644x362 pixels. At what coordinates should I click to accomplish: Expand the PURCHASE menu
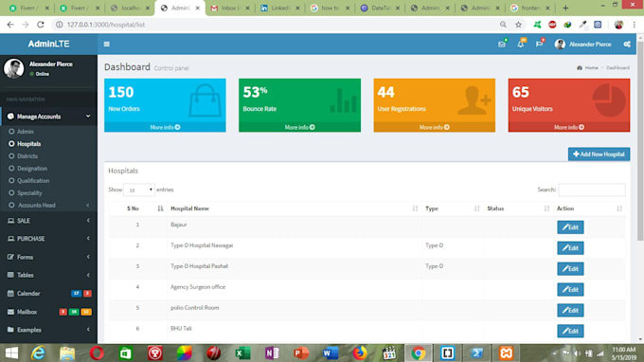tap(48, 239)
